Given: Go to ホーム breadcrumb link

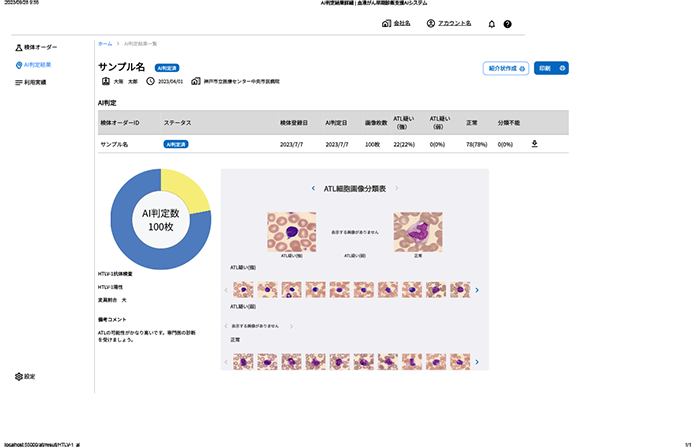Looking at the screenshot, I should 105,45.
